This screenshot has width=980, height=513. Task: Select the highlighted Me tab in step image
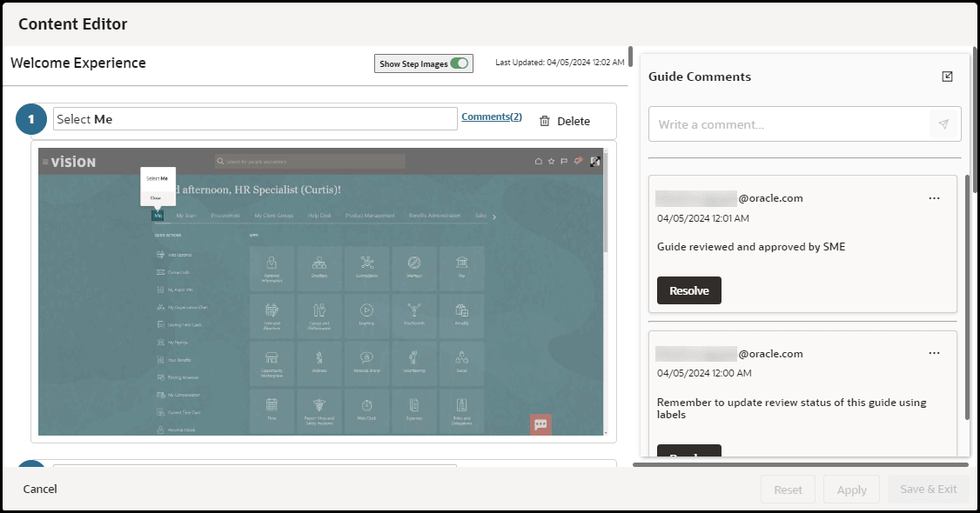(158, 216)
